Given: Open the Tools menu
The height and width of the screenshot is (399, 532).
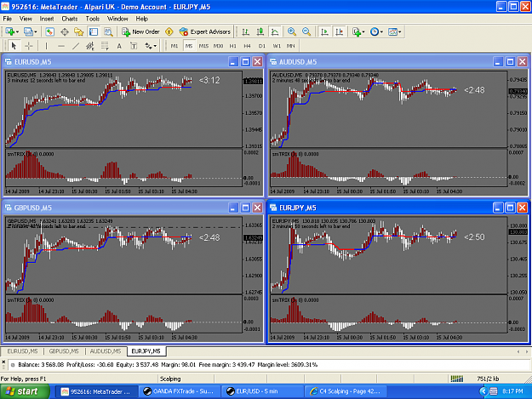Looking at the screenshot, I should coord(92,19).
